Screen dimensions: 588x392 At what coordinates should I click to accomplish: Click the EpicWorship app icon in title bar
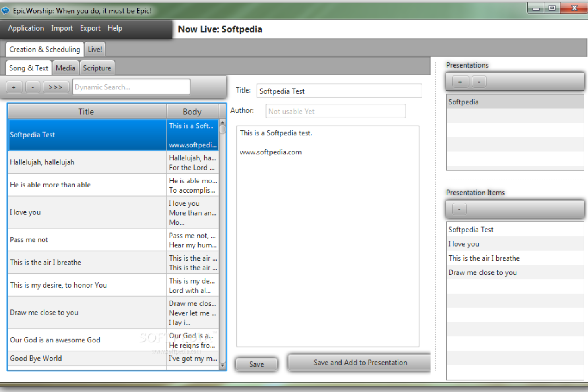coord(5,10)
